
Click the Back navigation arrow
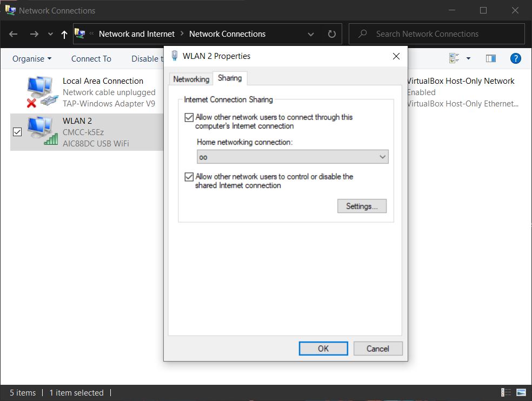14,34
